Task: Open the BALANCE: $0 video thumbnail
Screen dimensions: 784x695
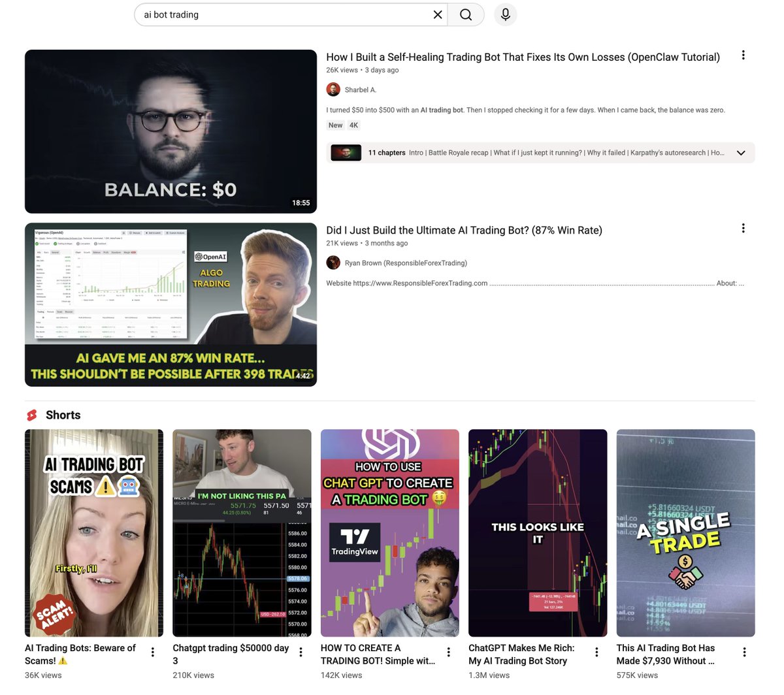Action: pos(171,131)
